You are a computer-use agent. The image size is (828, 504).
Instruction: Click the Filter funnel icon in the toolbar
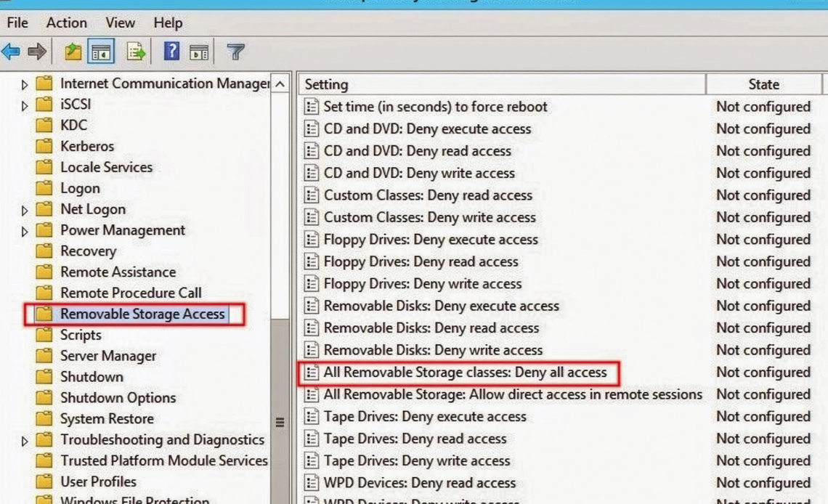[x=235, y=52]
